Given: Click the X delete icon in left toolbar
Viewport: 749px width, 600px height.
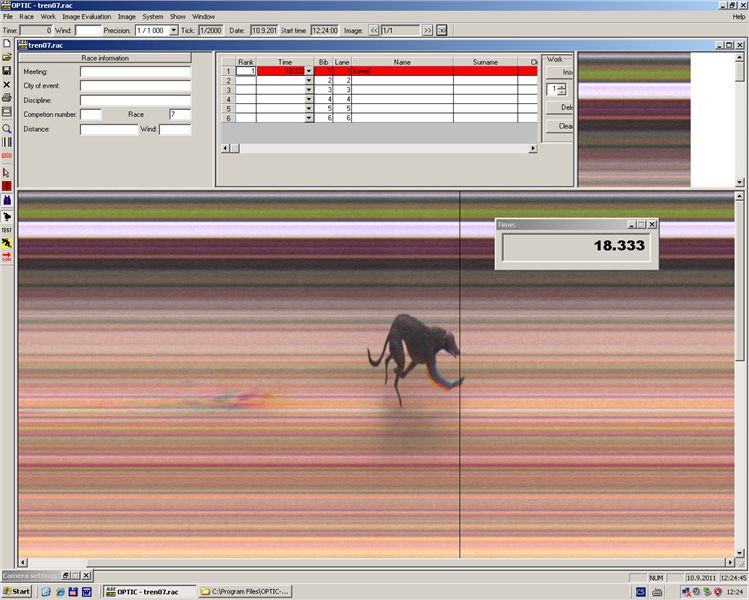Looking at the screenshot, I should (x=7, y=85).
